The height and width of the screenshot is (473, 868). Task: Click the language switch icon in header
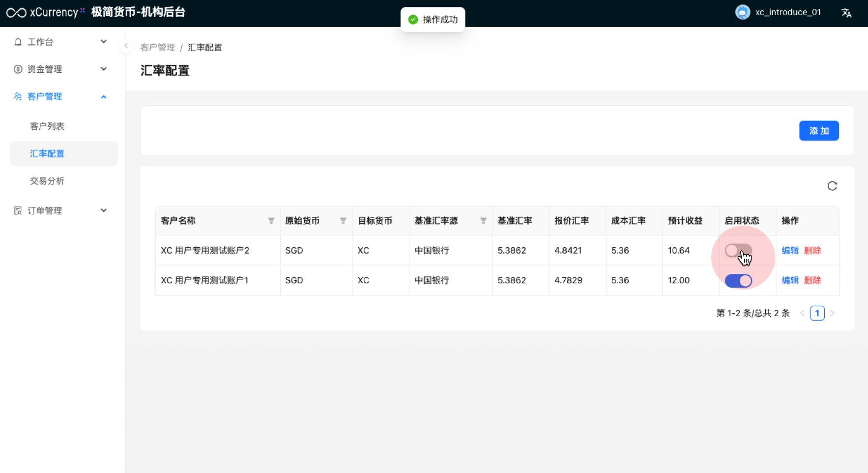846,13
